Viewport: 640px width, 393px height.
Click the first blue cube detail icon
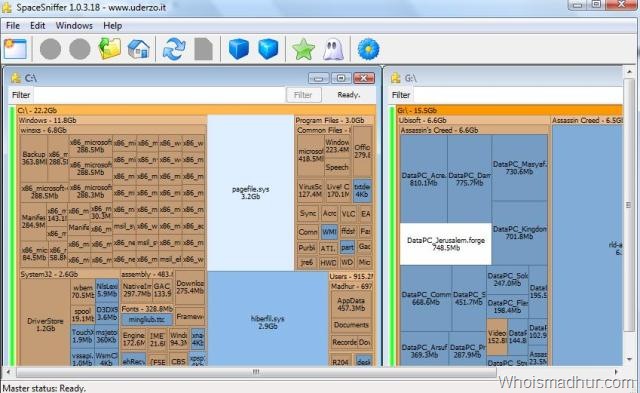click(239, 49)
